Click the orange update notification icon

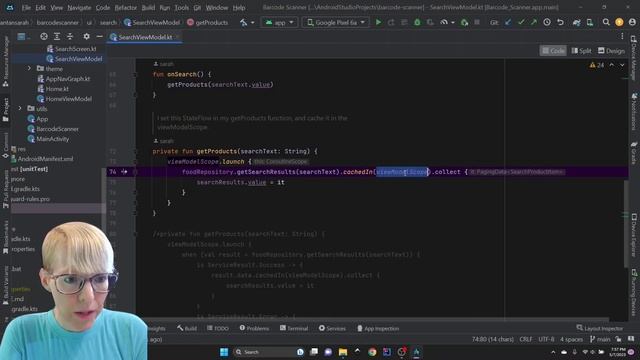coord(619,22)
